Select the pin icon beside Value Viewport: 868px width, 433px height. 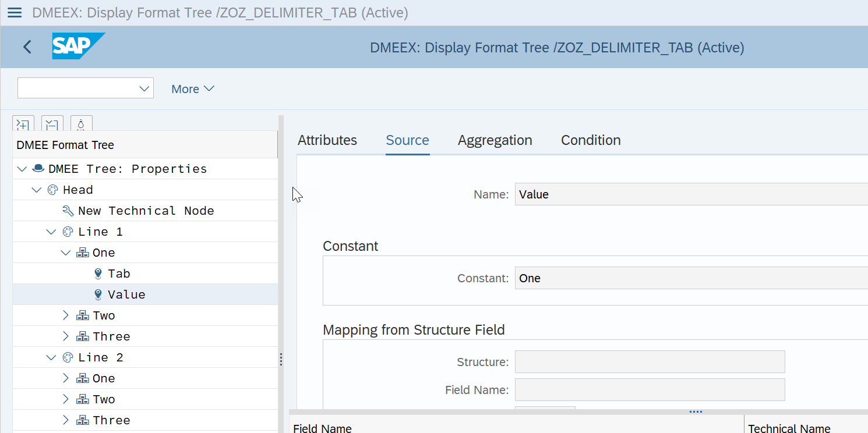pyautogui.click(x=98, y=294)
